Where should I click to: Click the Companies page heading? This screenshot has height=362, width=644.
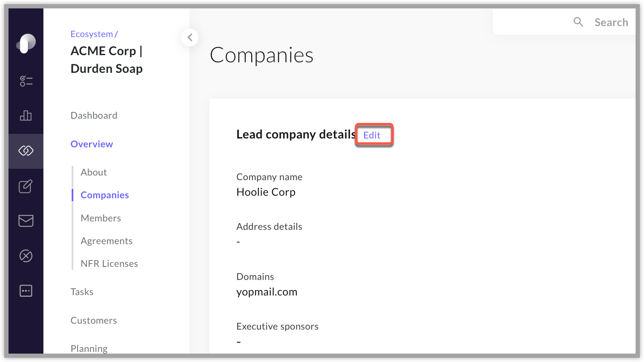(262, 55)
